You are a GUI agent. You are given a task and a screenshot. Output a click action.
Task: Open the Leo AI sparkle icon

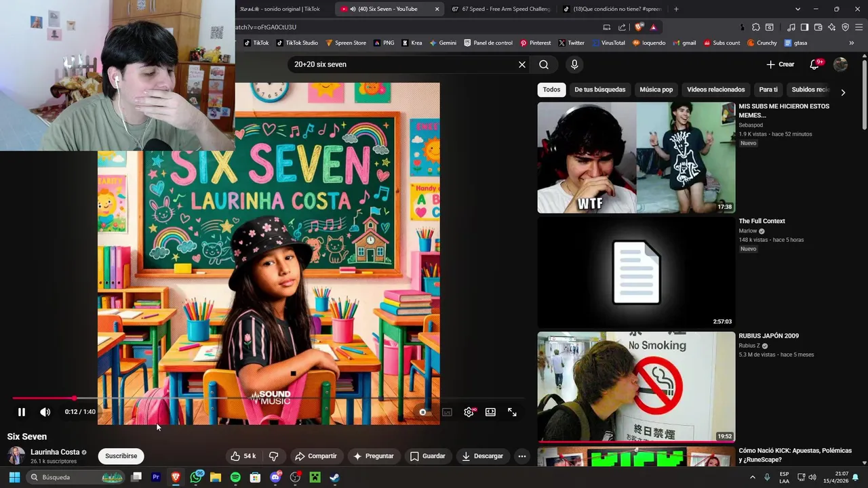pos(831,27)
